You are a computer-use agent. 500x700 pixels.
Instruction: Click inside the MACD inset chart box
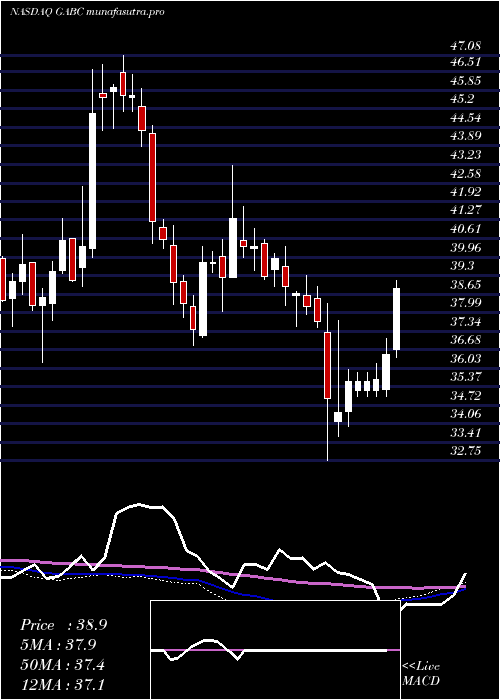(x=275, y=650)
